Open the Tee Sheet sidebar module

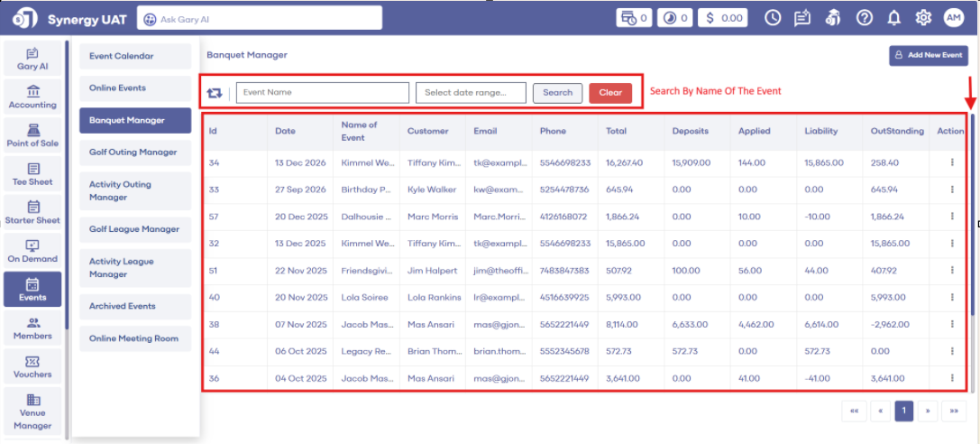pos(33,174)
